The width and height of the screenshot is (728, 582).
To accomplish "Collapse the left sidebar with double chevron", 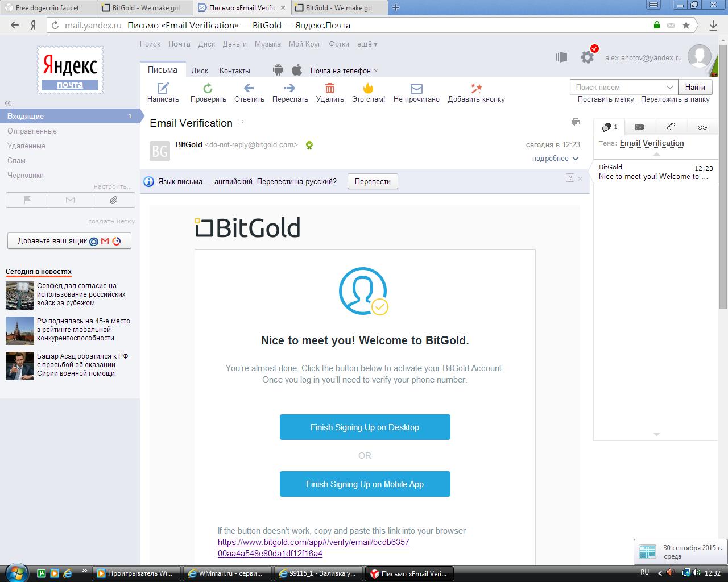I will 8,103.
